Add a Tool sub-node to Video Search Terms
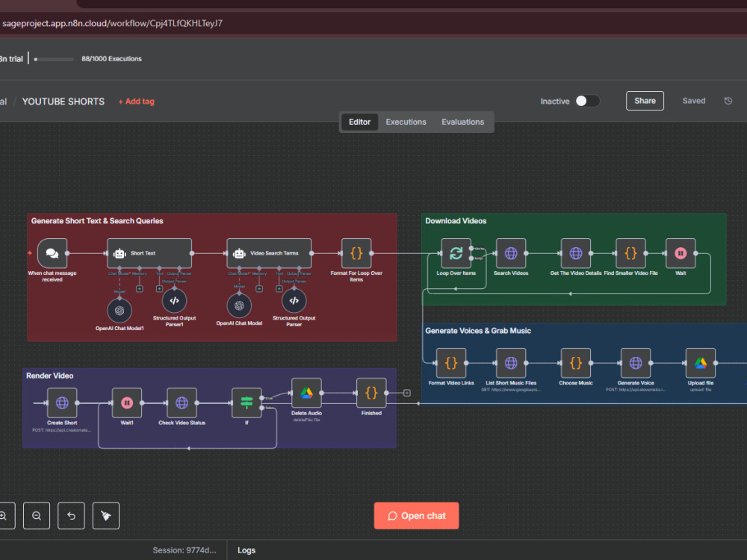747x560 pixels. (279, 288)
